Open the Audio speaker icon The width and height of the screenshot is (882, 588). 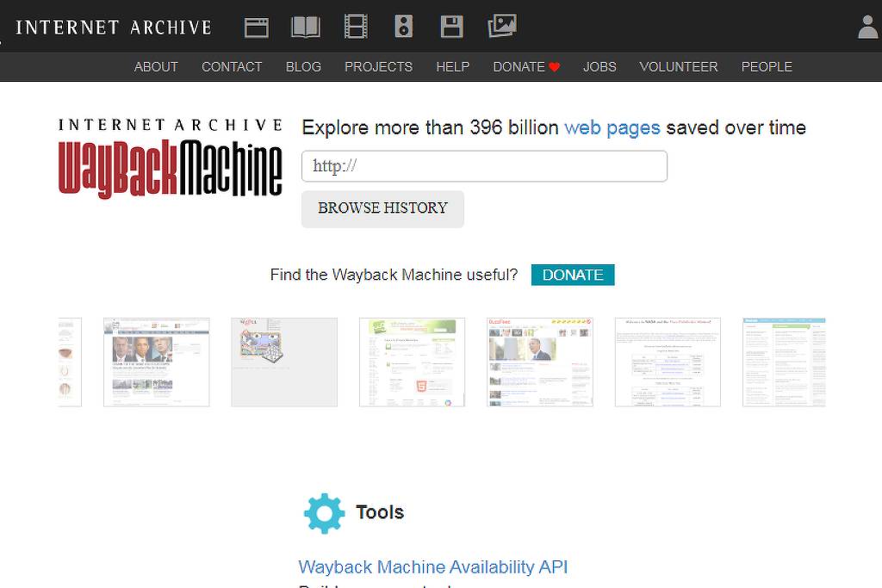(x=404, y=27)
